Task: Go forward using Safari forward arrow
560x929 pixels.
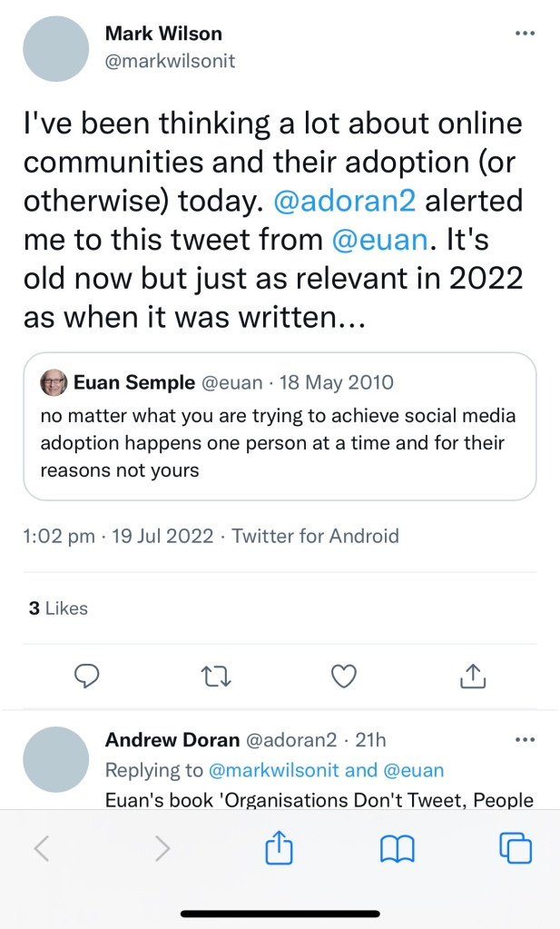Action: pos(162,849)
